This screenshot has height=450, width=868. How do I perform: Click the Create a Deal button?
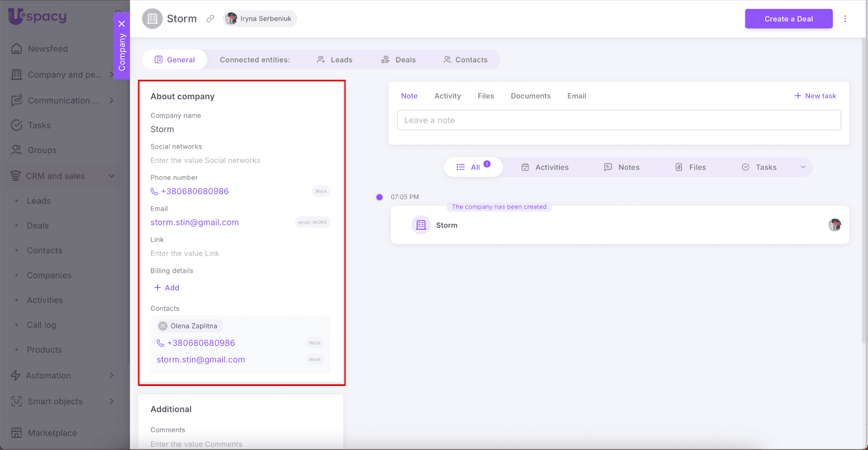click(x=788, y=18)
